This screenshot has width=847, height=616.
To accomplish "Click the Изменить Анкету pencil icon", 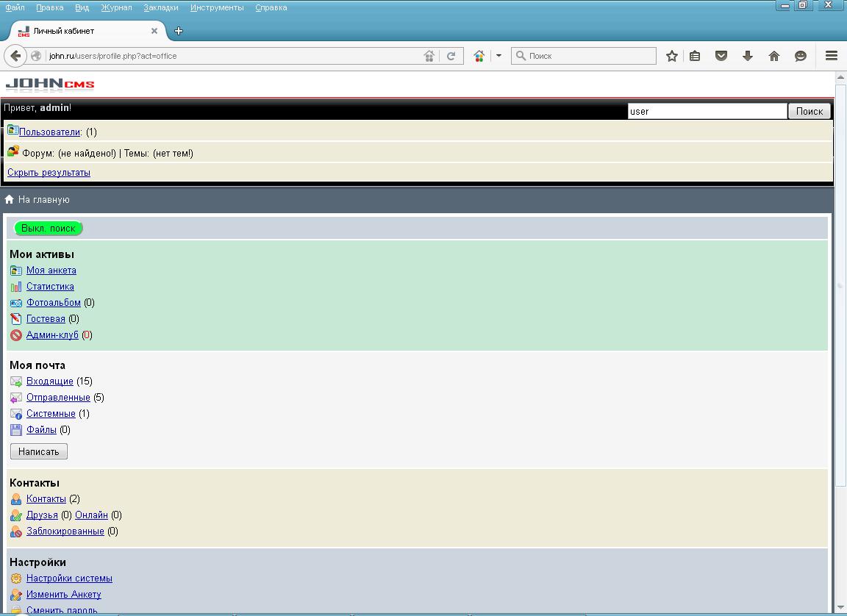I will (16, 595).
